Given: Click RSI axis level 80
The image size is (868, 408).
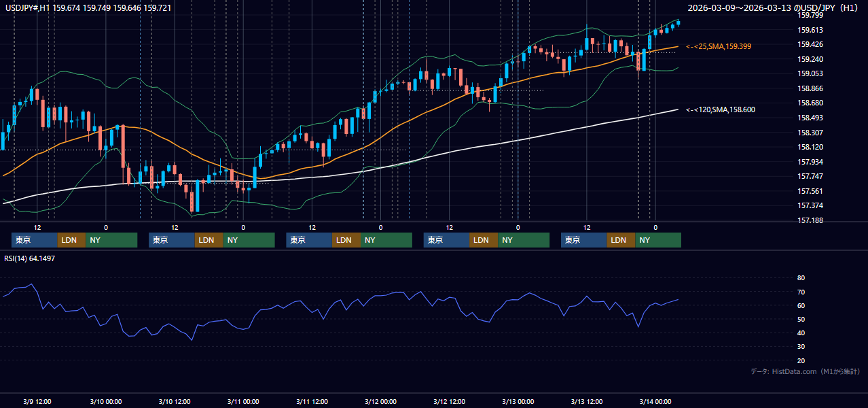Looking at the screenshot, I should point(801,278).
